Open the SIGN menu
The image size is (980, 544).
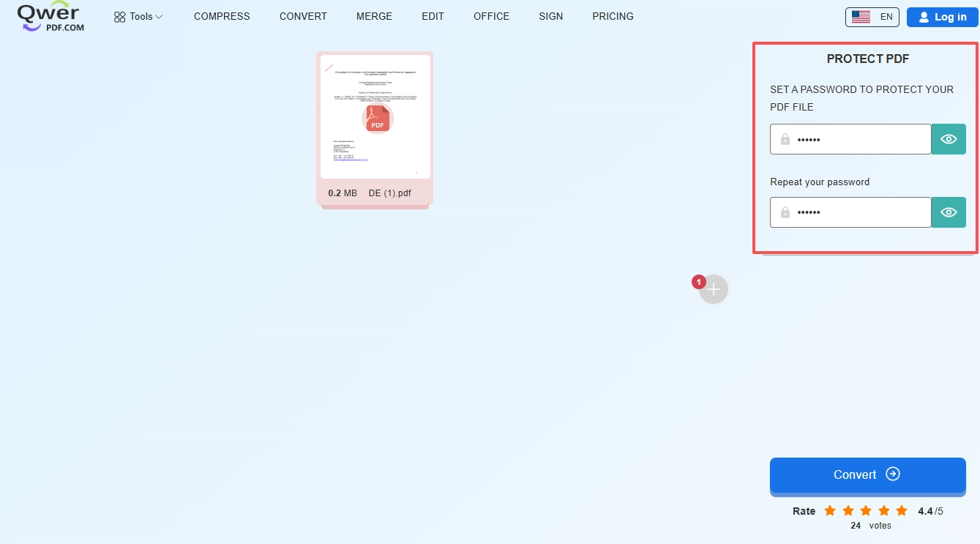pos(550,16)
